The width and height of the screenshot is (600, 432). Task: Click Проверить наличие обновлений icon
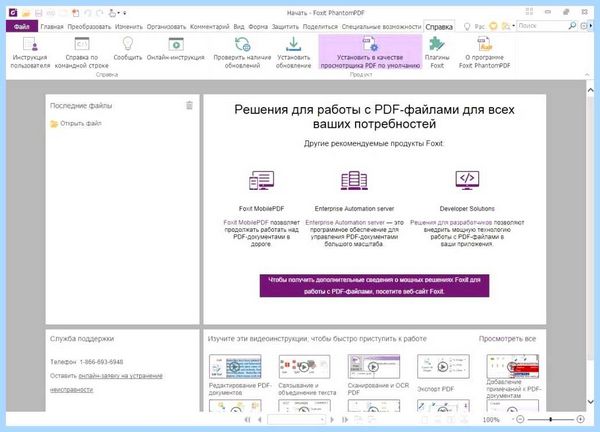242,53
